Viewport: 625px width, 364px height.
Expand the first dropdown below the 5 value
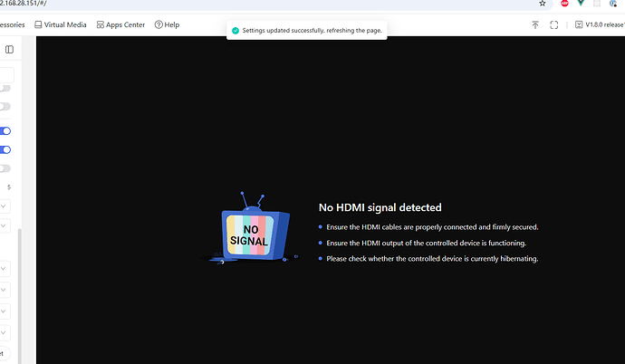[x=5, y=206]
